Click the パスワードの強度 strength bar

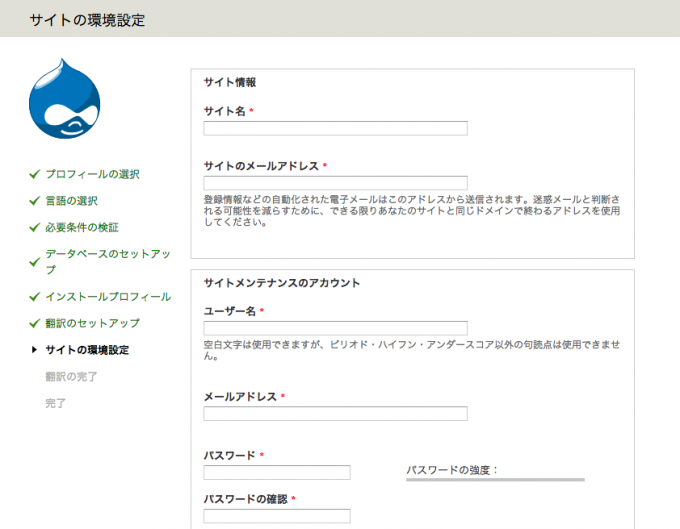[495, 480]
